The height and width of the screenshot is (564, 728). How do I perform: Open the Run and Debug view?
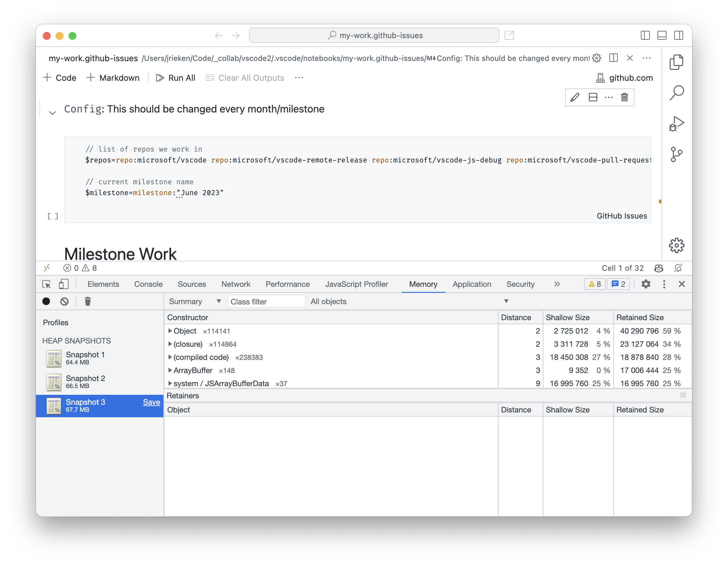[x=676, y=123]
